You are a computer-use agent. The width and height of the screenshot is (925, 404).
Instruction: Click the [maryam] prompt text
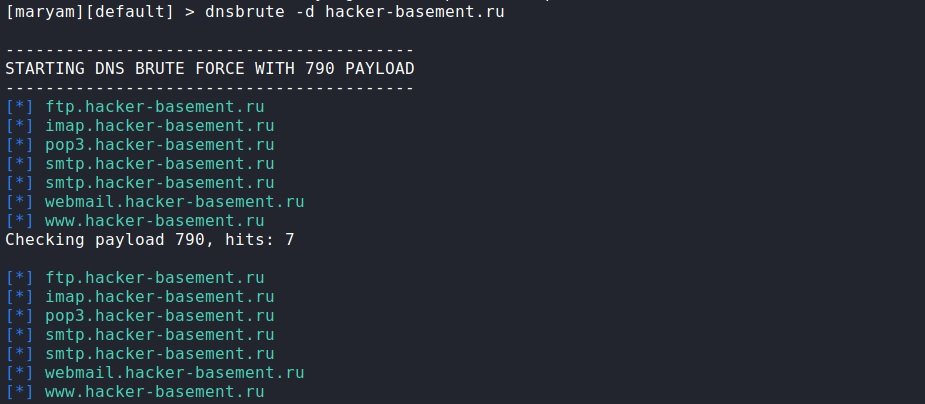click(45, 12)
